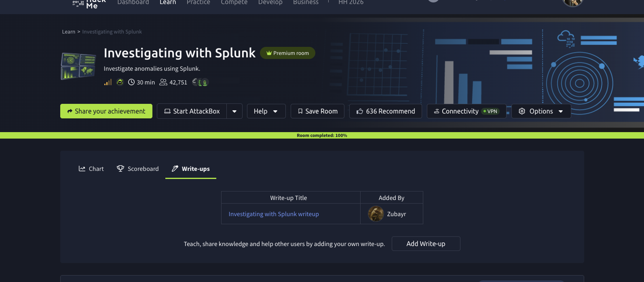
Task: Open Connectivity VPN status button
Action: pos(467,111)
